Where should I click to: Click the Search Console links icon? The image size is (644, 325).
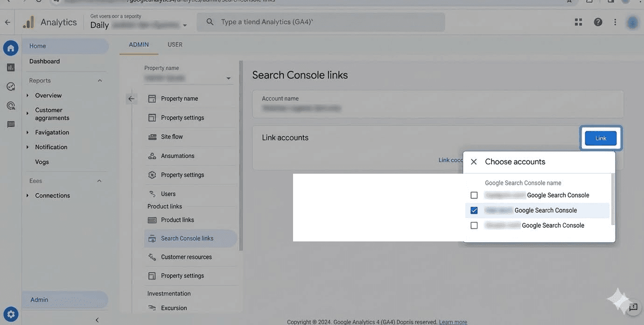pos(152,239)
